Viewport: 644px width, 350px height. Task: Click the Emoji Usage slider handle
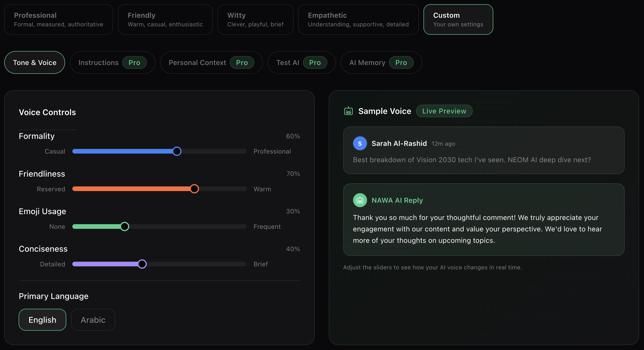pos(125,226)
